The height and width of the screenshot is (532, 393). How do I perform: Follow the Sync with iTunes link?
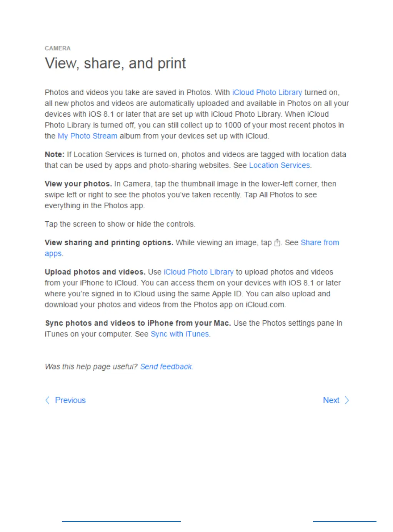180,334
